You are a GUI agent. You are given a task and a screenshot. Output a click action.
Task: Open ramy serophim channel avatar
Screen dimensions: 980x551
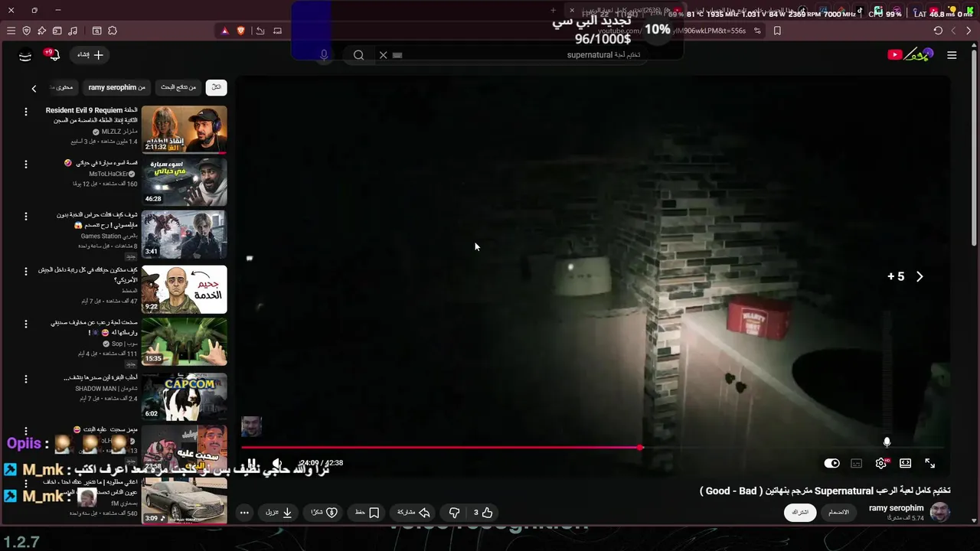940,512
